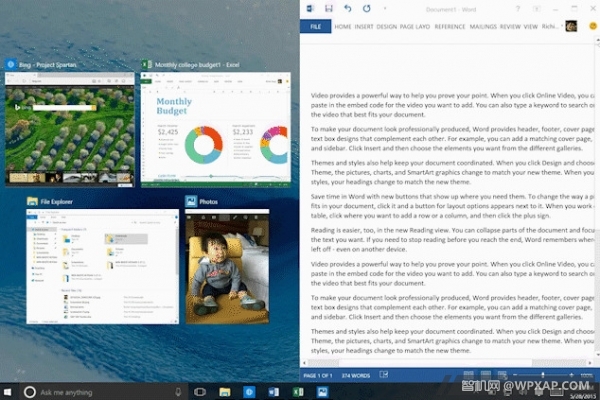Select the Bing - Project Spartan window thumbnail

(70, 129)
